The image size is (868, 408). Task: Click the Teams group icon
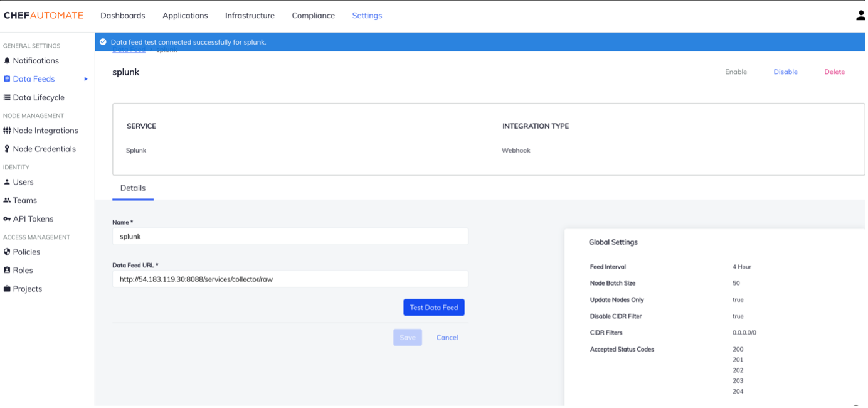7,200
